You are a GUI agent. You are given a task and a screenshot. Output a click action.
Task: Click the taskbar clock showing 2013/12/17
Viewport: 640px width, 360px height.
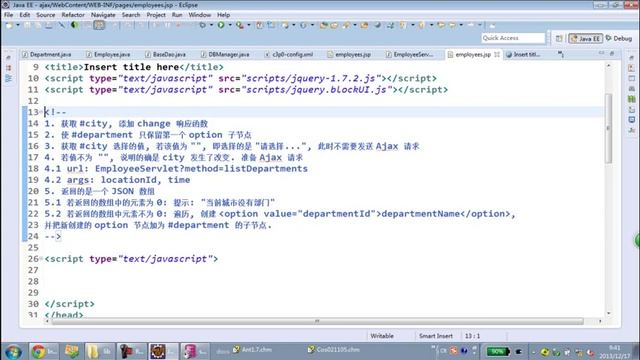(x=614, y=352)
